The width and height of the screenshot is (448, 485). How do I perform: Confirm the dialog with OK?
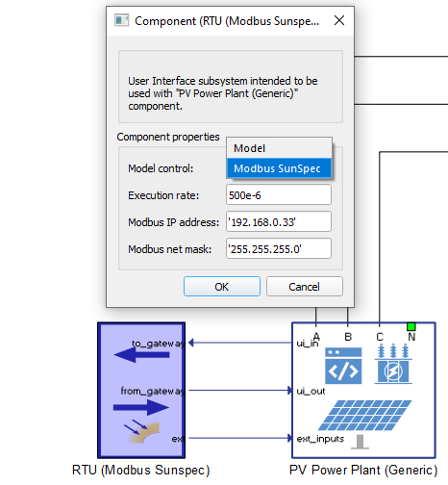coord(222,287)
